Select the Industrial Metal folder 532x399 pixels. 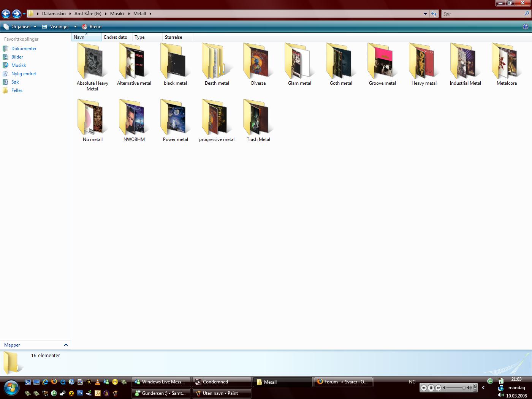465,64
